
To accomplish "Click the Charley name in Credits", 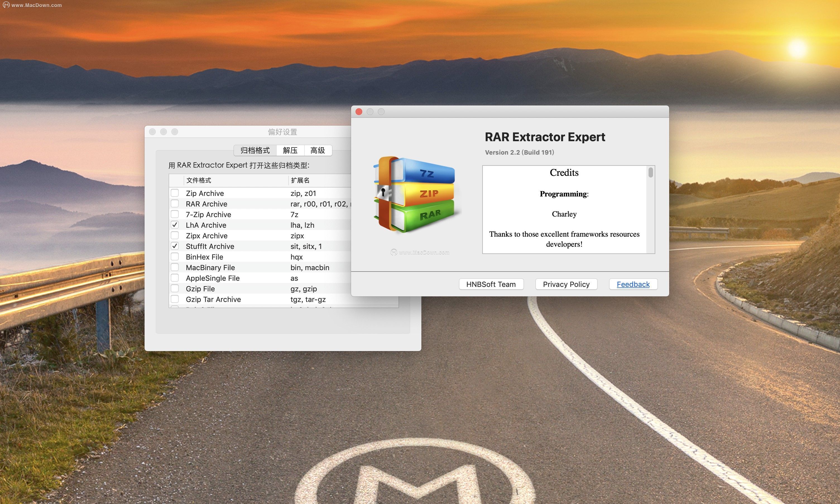I will click(564, 214).
